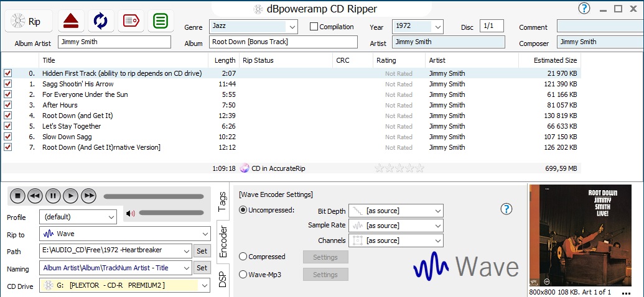Open help via top question mark icon

[584, 8]
